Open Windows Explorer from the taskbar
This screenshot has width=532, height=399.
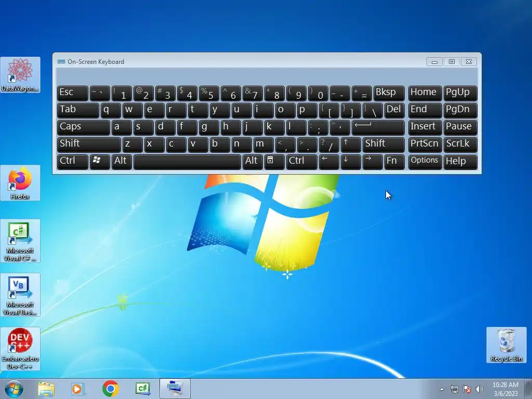46,389
